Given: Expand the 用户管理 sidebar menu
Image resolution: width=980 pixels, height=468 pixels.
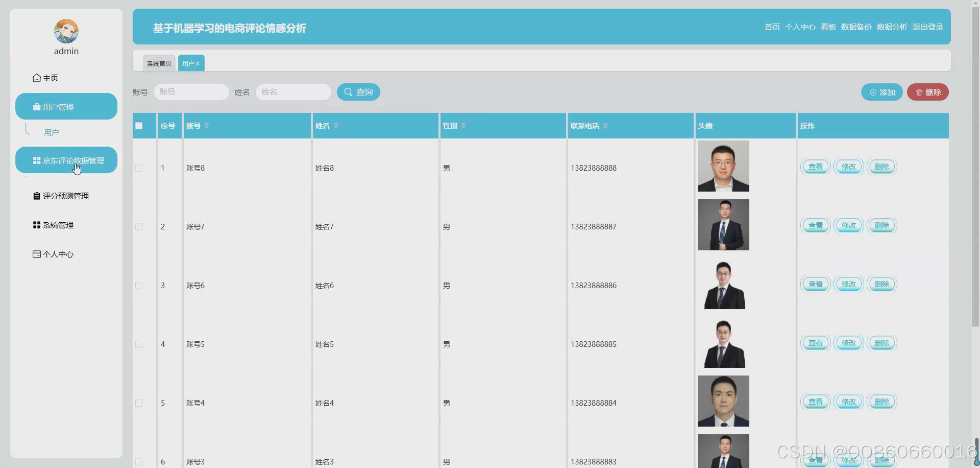Looking at the screenshot, I should point(66,106).
